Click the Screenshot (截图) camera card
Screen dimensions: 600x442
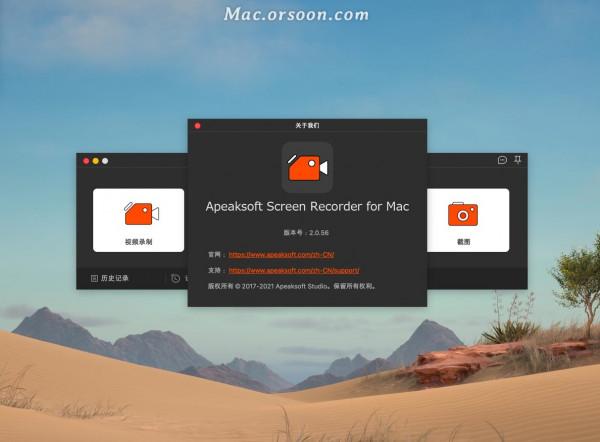pos(468,220)
